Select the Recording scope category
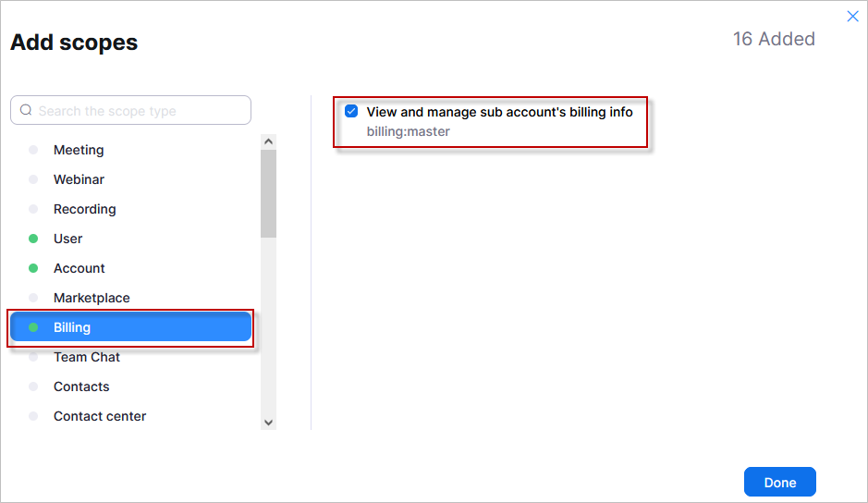The image size is (868, 503). (x=130, y=209)
